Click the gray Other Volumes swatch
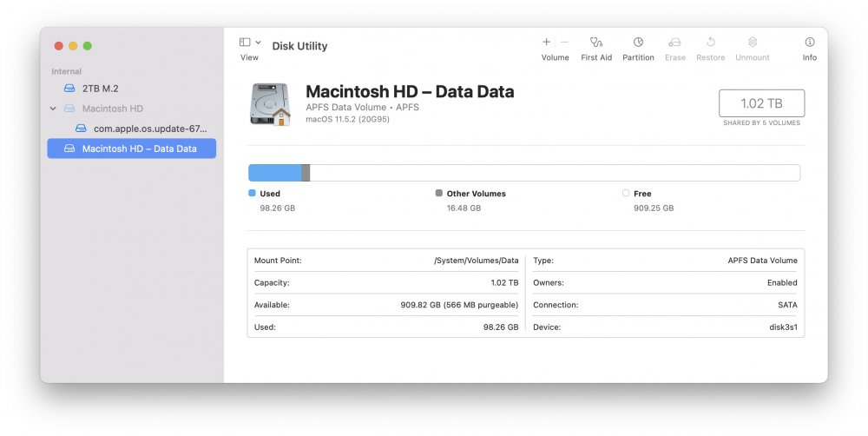The width and height of the screenshot is (868, 436). (439, 193)
